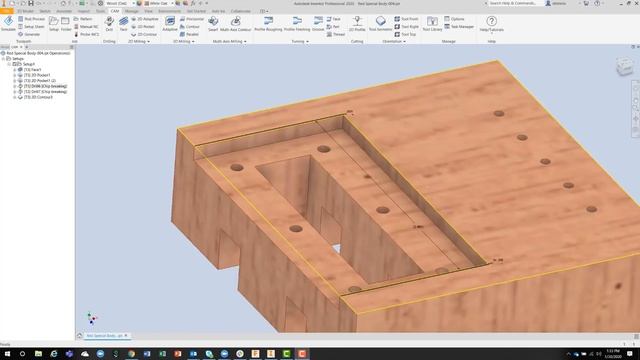Switch to the Inspect ribbon tab
The height and width of the screenshot is (360, 640).
(83, 11)
